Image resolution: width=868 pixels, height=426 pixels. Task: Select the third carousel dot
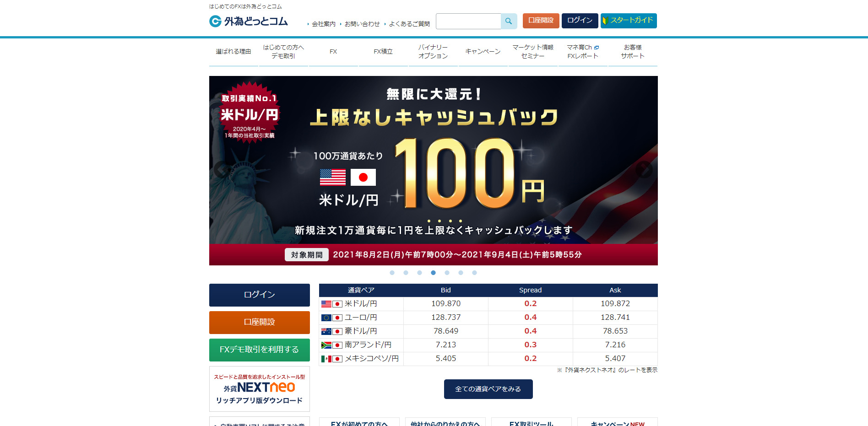(419, 273)
